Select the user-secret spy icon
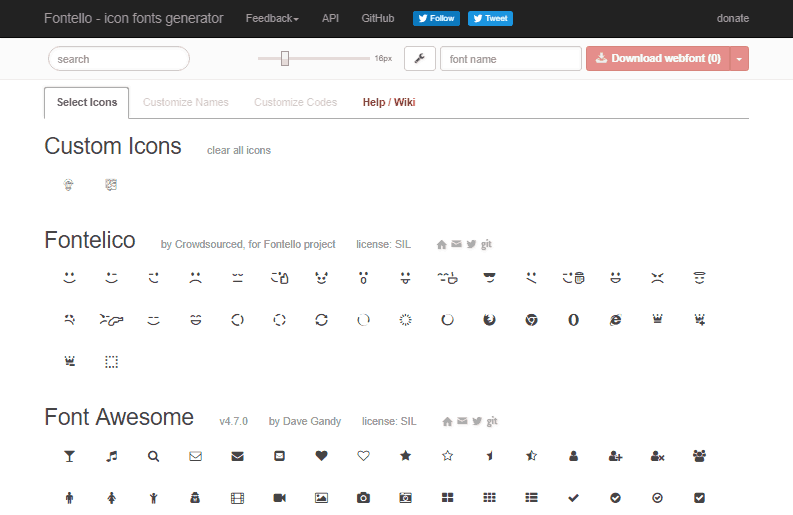Image resolution: width=793 pixels, height=515 pixels. (x=195, y=498)
